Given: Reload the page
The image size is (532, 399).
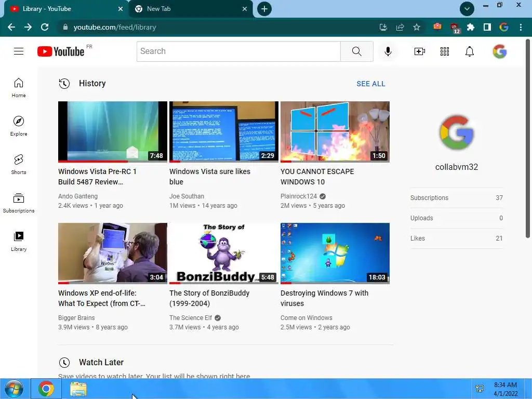Looking at the screenshot, I should tap(45, 27).
